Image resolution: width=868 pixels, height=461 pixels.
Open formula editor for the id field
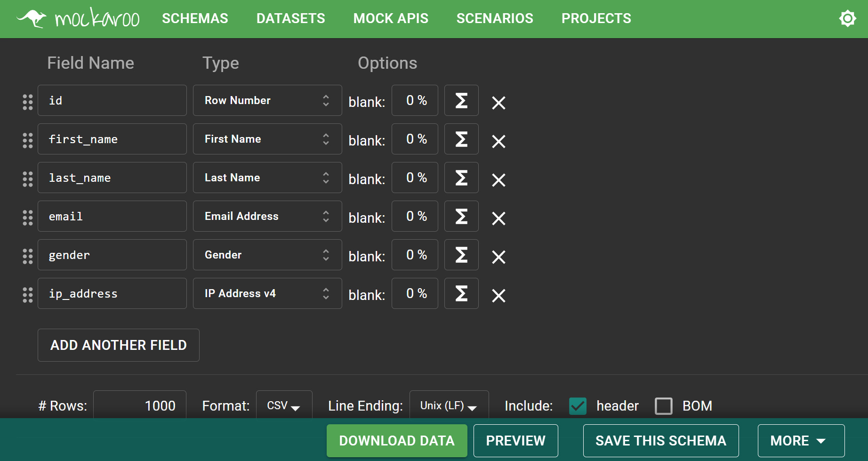[461, 101]
